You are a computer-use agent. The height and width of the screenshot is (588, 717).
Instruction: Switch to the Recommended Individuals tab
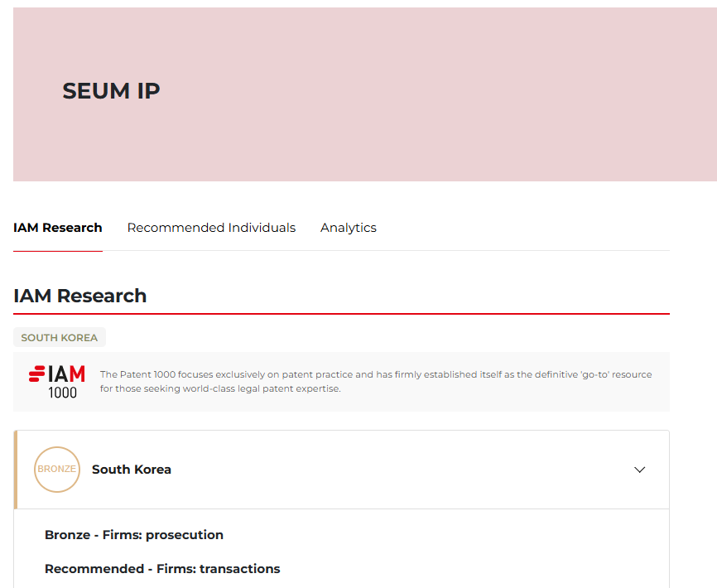(211, 228)
